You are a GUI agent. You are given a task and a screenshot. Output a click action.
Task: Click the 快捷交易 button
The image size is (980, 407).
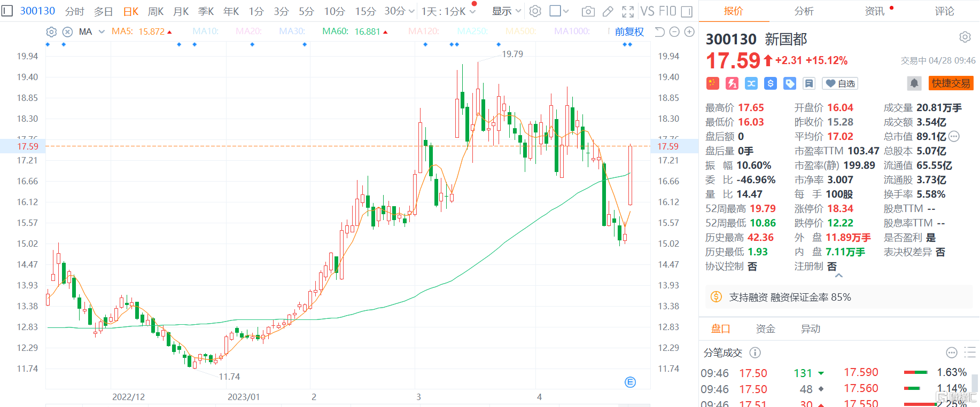click(951, 83)
